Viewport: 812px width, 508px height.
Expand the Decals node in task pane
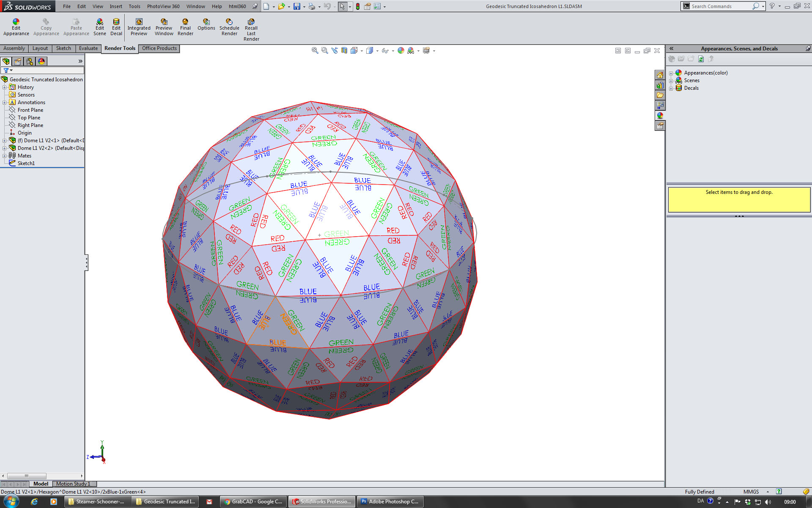[x=671, y=88]
